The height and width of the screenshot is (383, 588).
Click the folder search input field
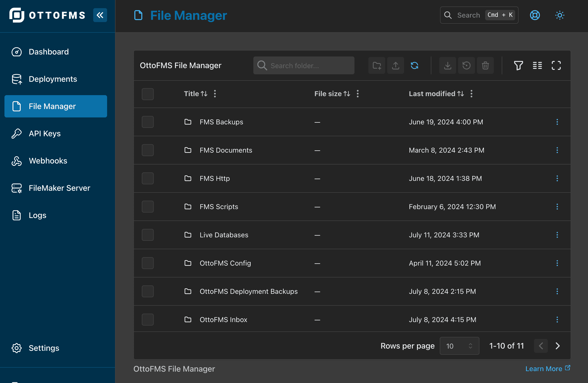click(x=304, y=65)
